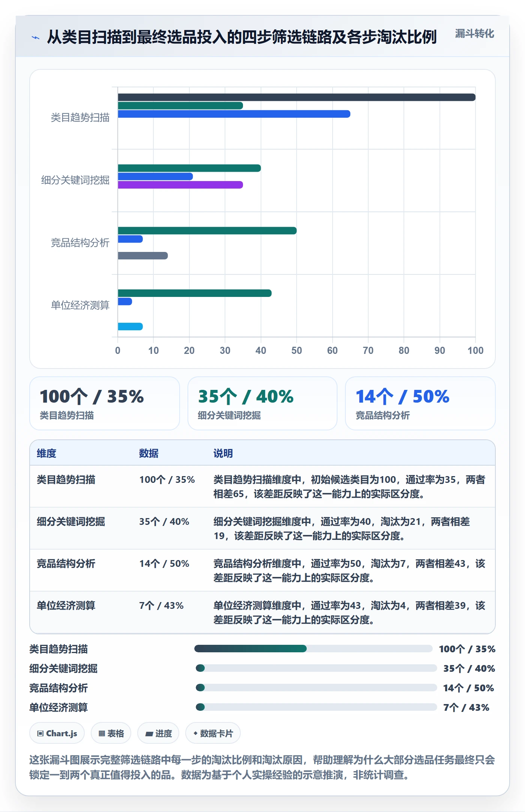Open the 14个 / 50% stat card
The height and width of the screenshot is (812, 525).
420,403
